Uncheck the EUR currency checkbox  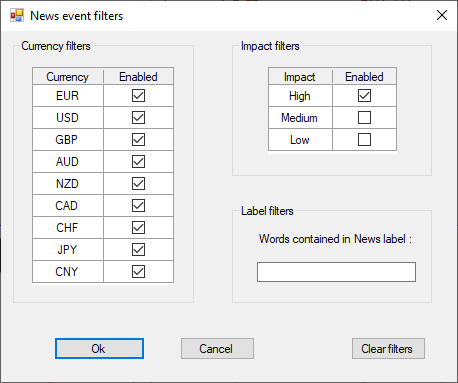point(138,96)
